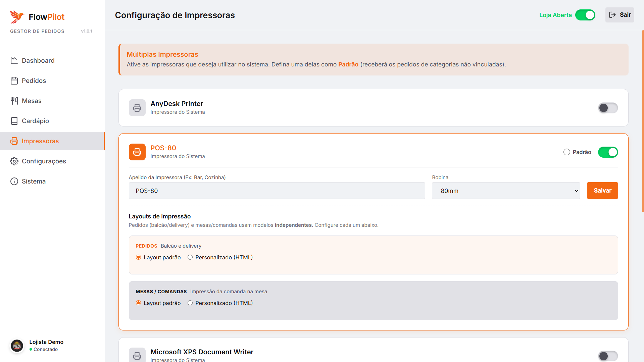Click the Sair logout button
This screenshot has height=362, width=644.
click(620, 15)
